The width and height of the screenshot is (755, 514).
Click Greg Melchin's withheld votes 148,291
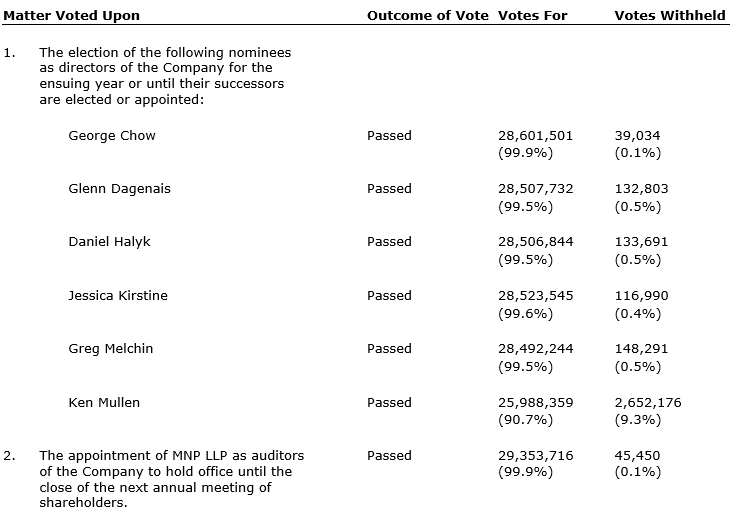click(x=641, y=348)
